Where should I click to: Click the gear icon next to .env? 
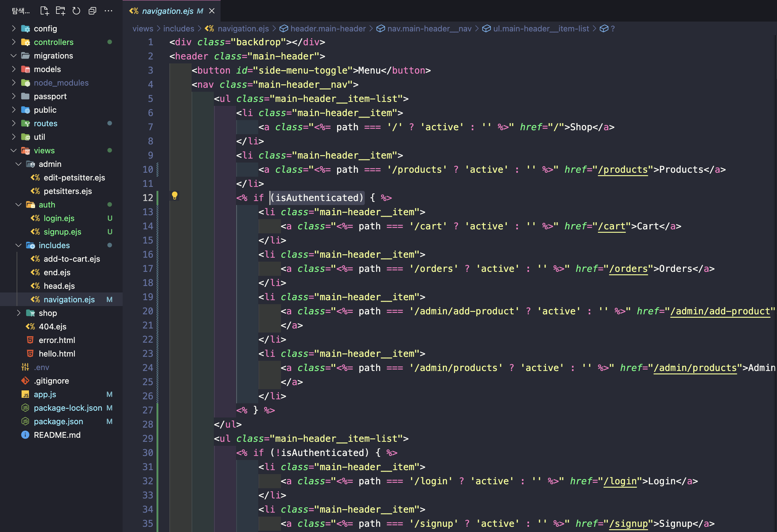tap(25, 367)
